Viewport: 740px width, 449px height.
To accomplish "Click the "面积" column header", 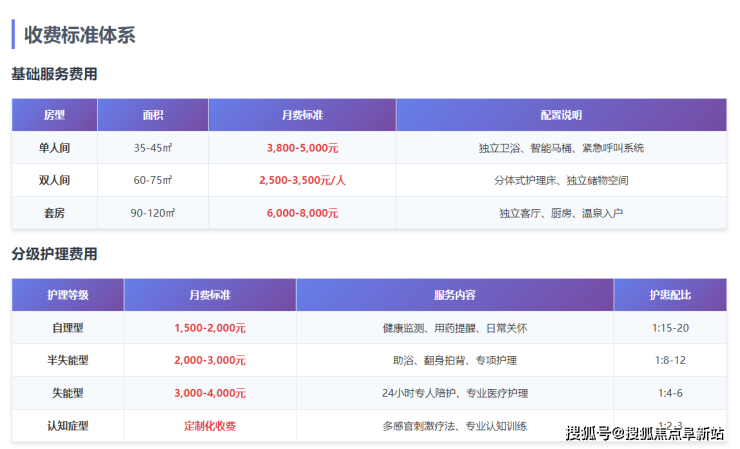I will click(153, 115).
